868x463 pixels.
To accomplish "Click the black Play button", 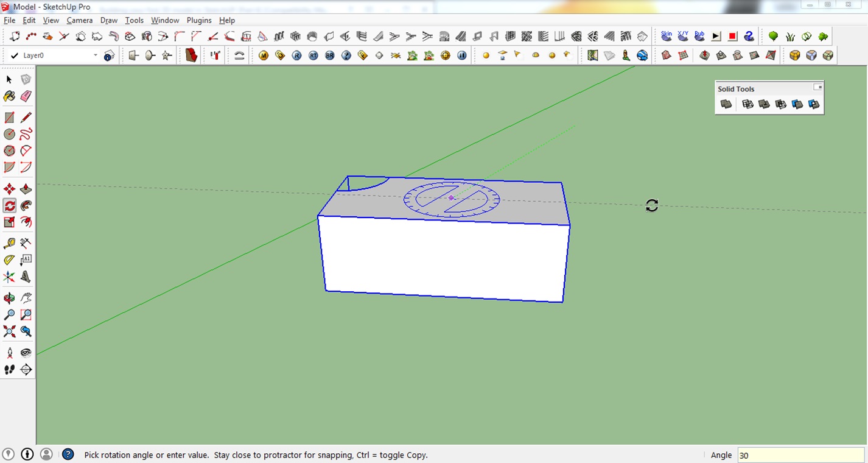I will click(715, 36).
